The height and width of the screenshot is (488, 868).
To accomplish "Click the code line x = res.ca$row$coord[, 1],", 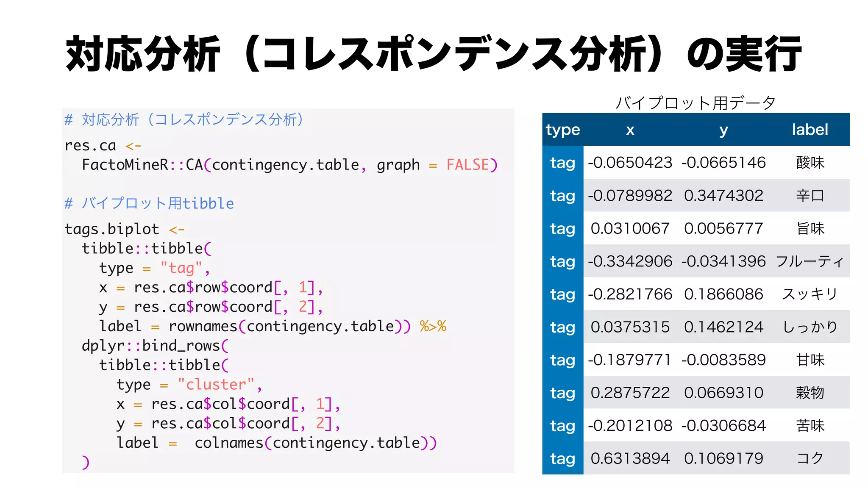I will (x=211, y=288).
